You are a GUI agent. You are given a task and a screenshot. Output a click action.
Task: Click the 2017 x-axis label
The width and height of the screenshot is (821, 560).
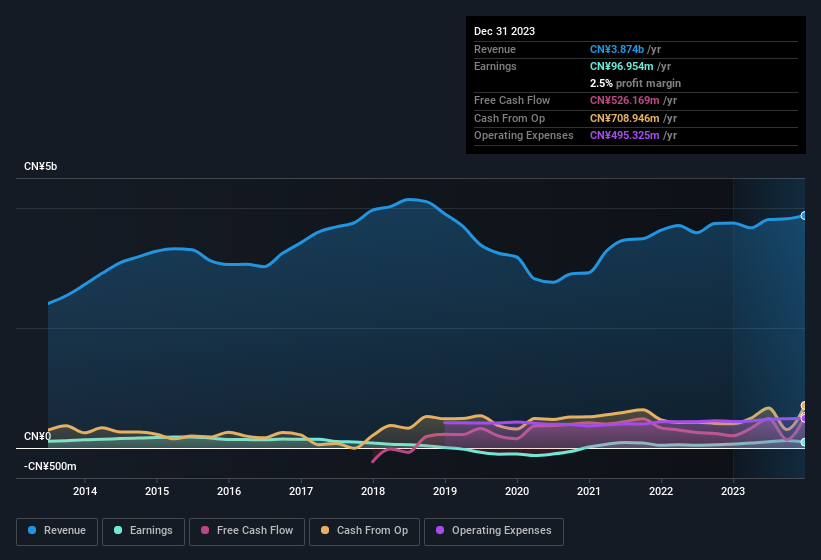301,491
